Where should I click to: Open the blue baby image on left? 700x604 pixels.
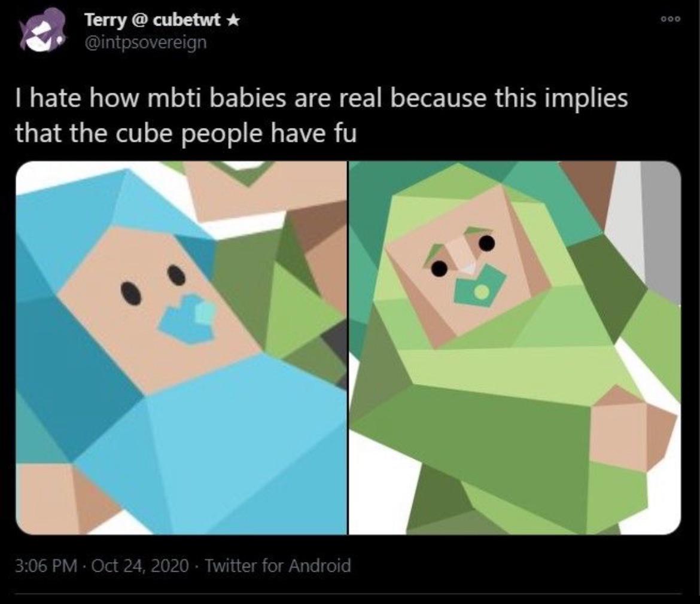click(181, 347)
